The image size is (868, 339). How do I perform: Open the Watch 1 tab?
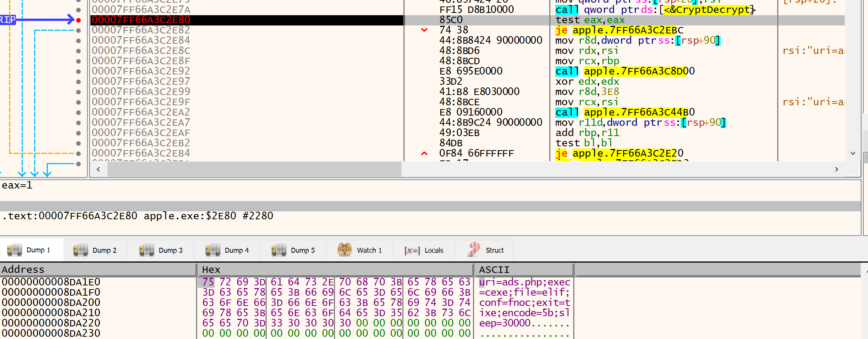point(360,250)
